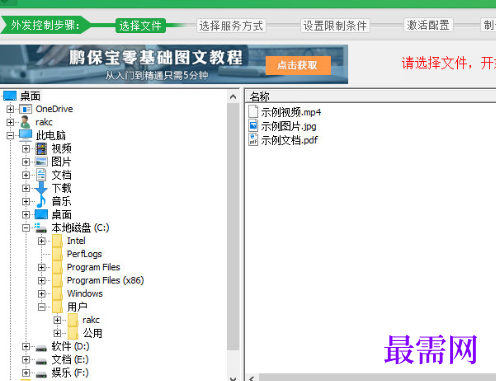
Task: Click the Intel folder icon
Action: tap(57, 241)
